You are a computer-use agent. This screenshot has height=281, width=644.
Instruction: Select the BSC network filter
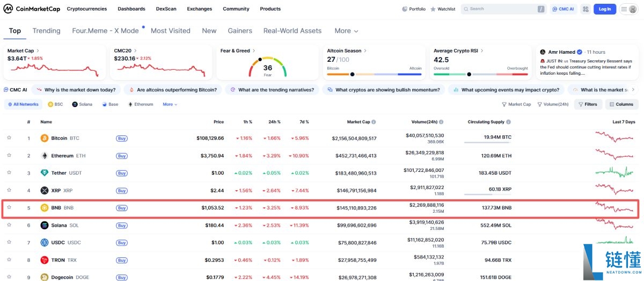[55, 104]
